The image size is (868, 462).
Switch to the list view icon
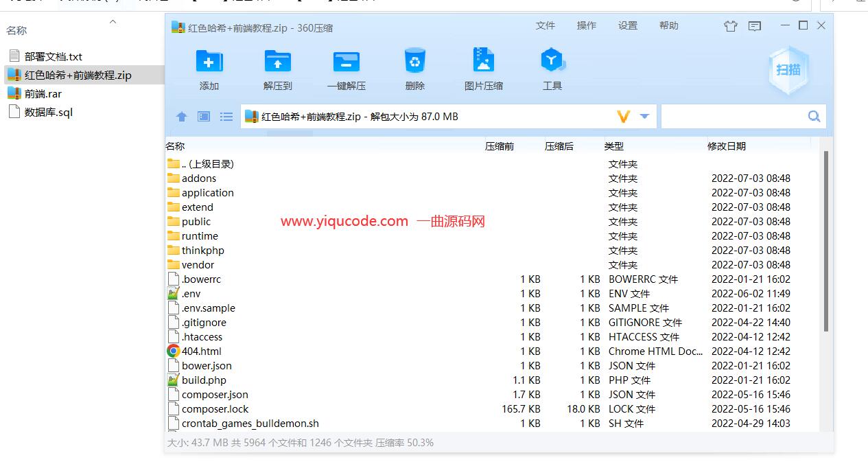226,117
